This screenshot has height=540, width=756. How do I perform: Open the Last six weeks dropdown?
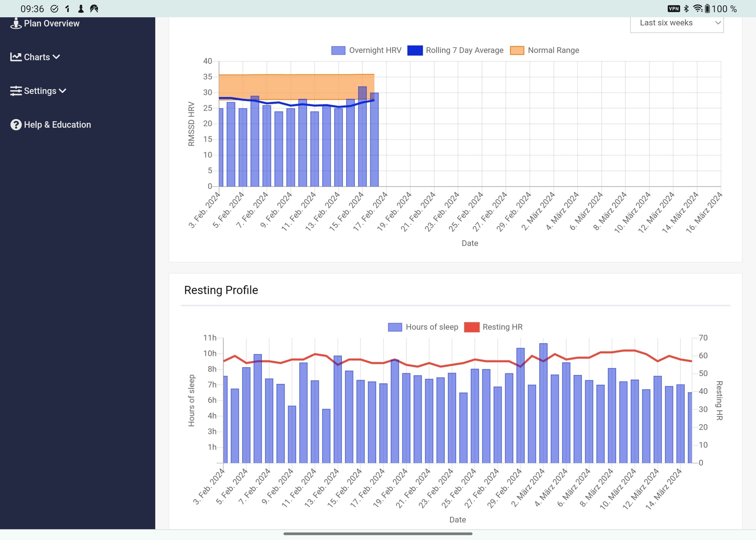tap(676, 23)
